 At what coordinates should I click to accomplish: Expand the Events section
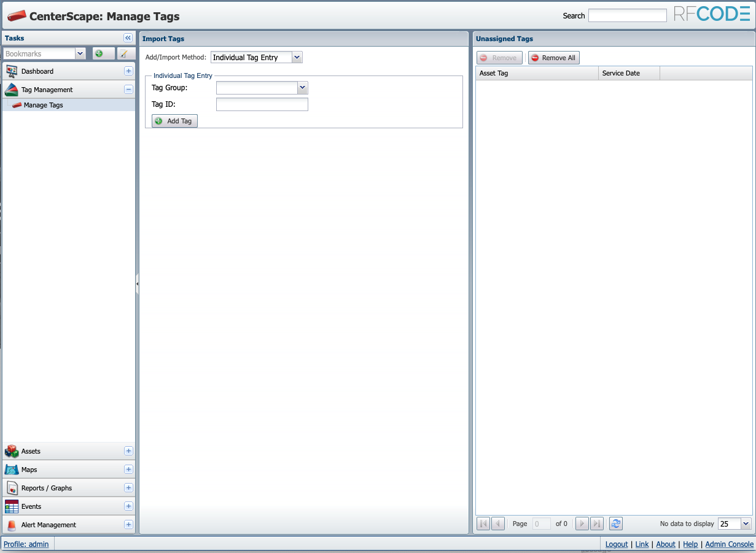tap(128, 506)
